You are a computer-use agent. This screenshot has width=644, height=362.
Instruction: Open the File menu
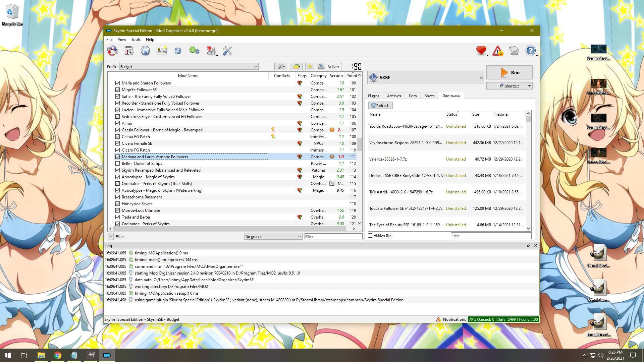[109, 40]
